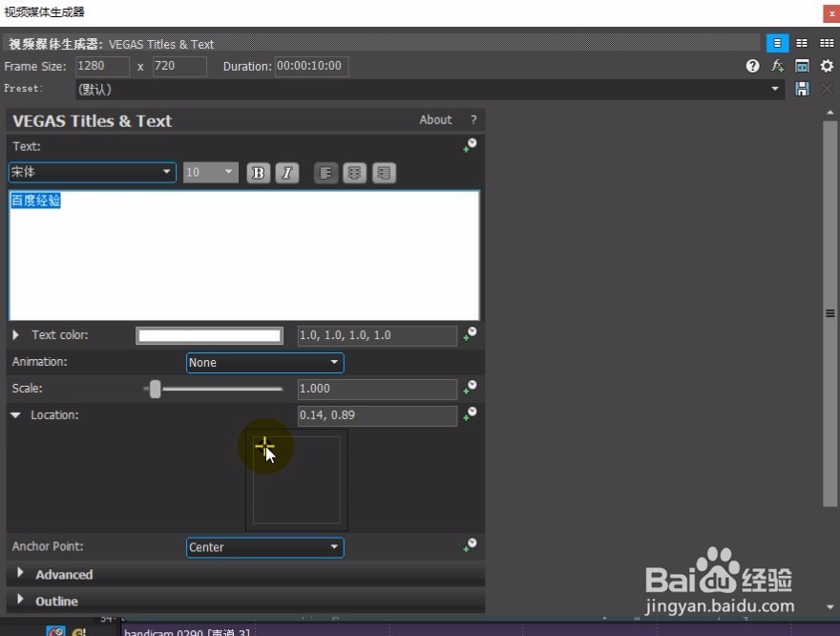Click the Duration timecode field
Screen dimensions: 840x636
coord(312,67)
